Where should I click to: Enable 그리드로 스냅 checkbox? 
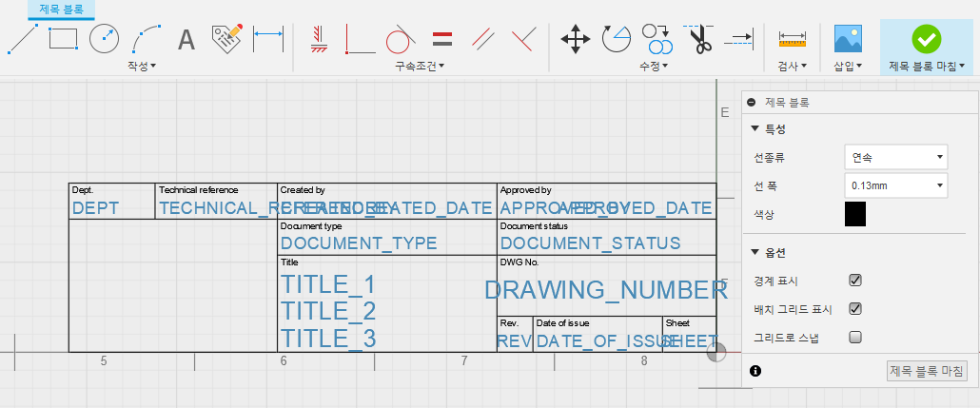point(855,338)
